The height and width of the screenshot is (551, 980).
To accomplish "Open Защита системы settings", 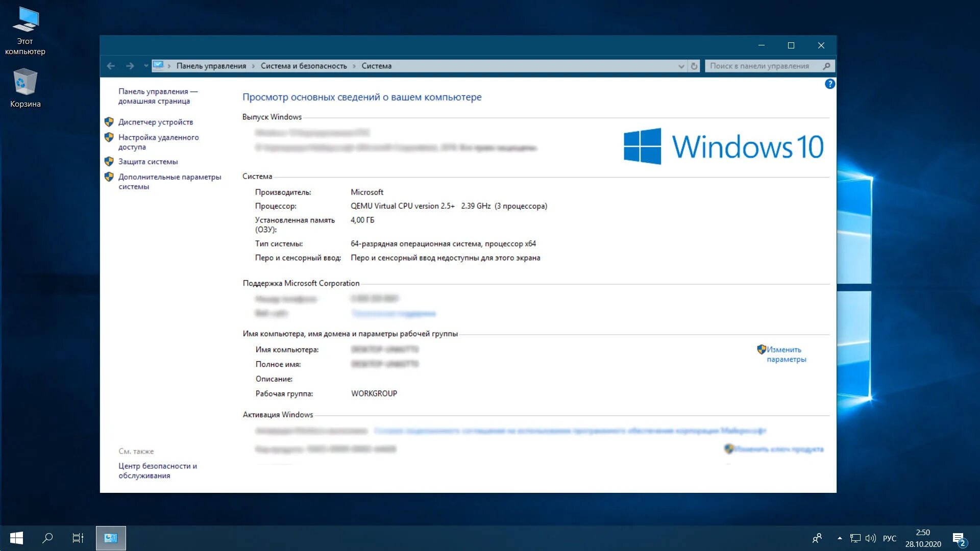I will (x=148, y=161).
